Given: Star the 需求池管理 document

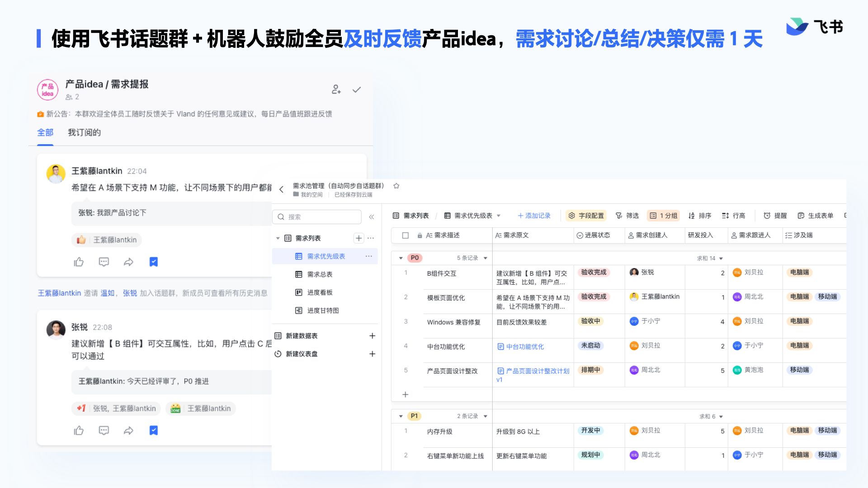Looking at the screenshot, I should [x=396, y=186].
